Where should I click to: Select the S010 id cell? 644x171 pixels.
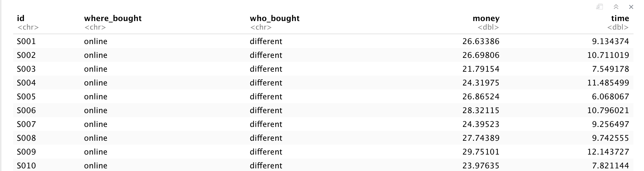pos(26,166)
